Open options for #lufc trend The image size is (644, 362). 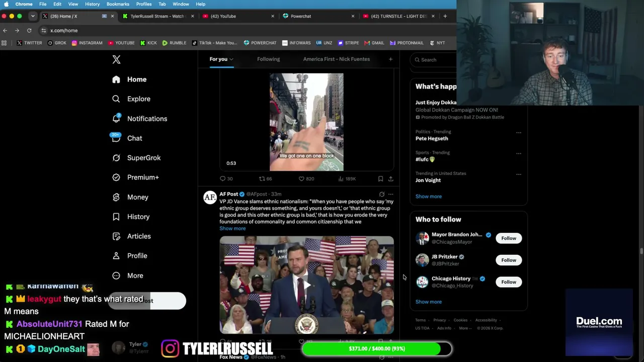[x=519, y=153]
